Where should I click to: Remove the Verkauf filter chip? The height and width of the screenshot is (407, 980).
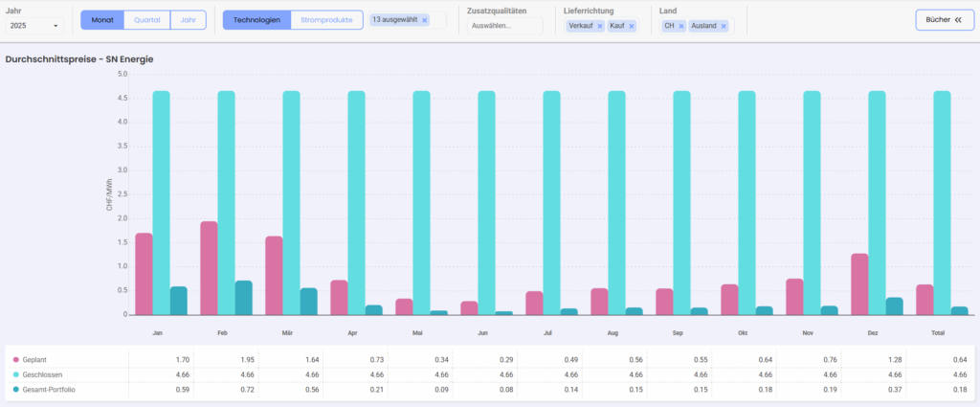[599, 26]
